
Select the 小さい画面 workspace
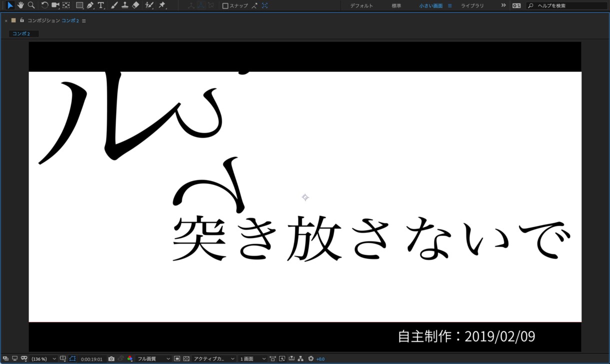point(431,6)
